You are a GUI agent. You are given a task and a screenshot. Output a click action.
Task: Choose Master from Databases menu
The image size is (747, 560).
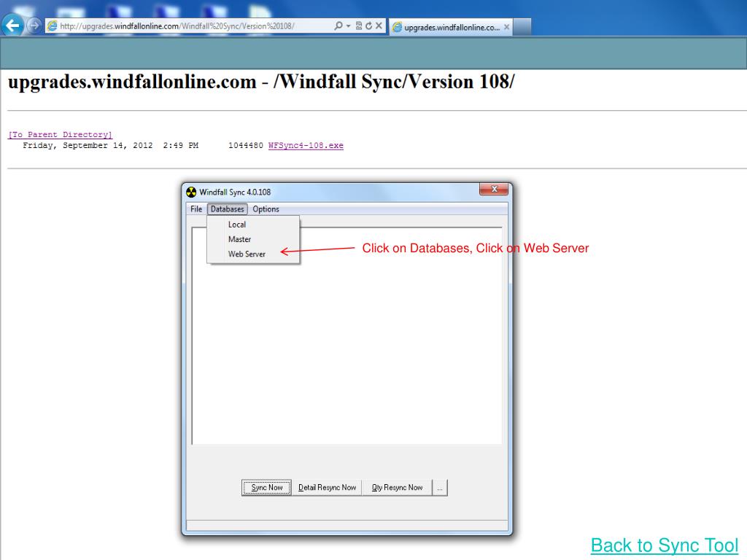click(253, 239)
